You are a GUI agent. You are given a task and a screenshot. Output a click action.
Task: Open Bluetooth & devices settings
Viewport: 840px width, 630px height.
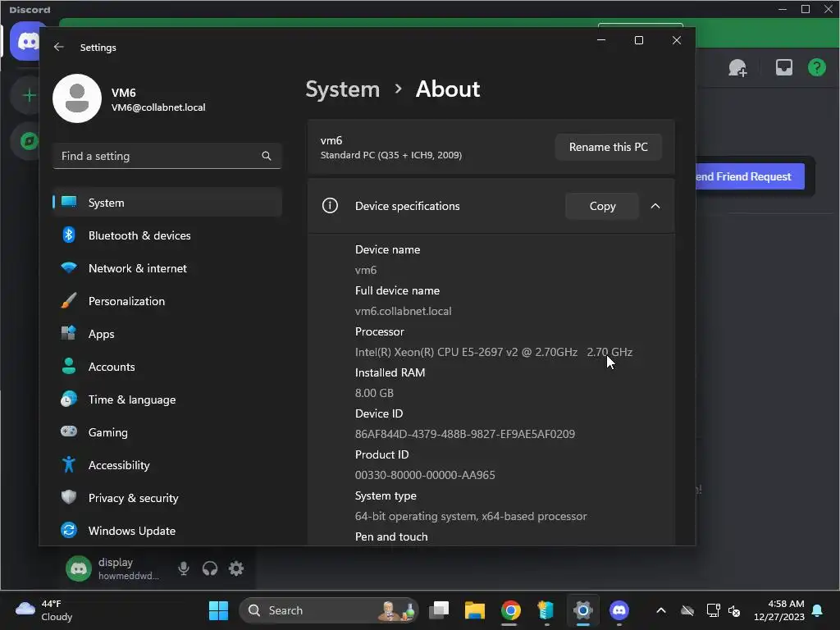pos(167,235)
